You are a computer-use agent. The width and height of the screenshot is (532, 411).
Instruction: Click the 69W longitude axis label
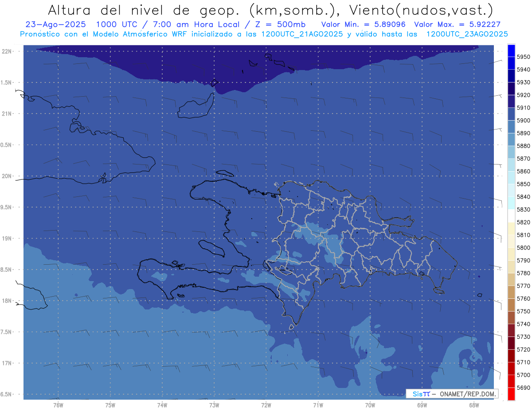(x=422, y=405)
